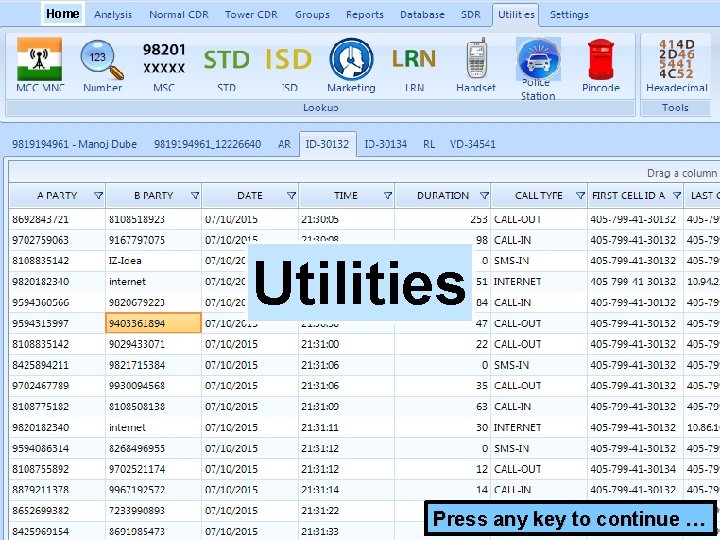Sort by the DATE column header
Image resolution: width=720 pixels, height=540 pixels.
250,196
